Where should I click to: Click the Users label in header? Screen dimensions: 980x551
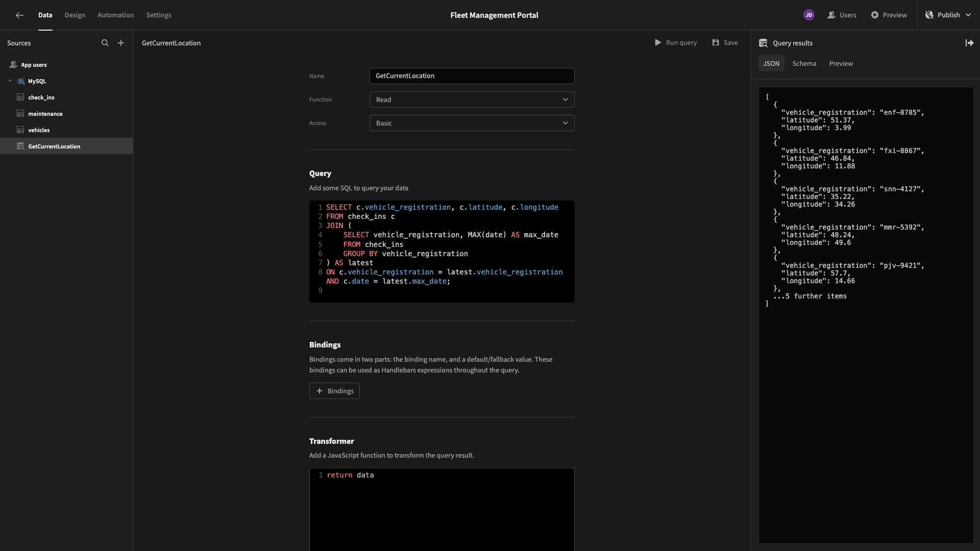click(x=848, y=15)
